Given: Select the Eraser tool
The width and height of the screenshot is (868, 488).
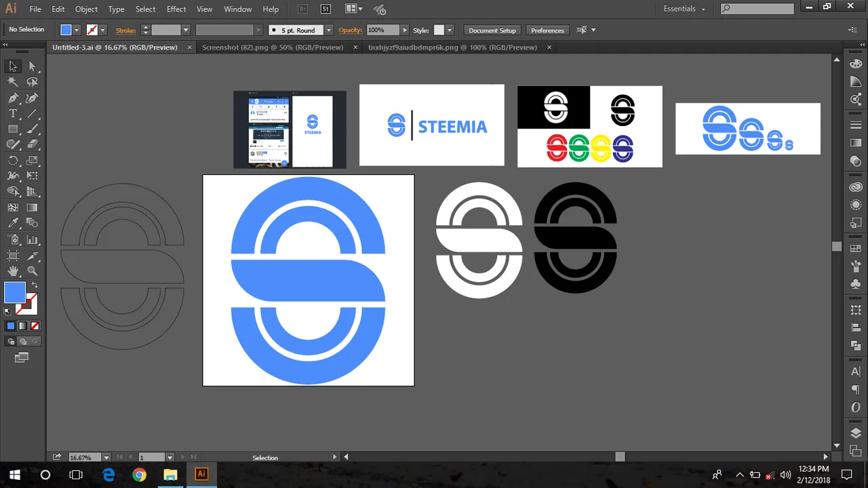Looking at the screenshot, I should pos(32,144).
